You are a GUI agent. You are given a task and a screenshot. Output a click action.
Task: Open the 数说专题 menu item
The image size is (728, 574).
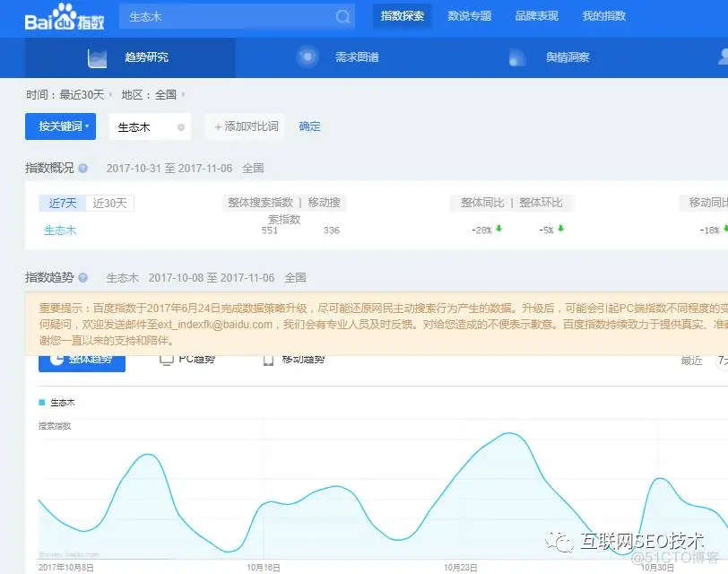[469, 15]
